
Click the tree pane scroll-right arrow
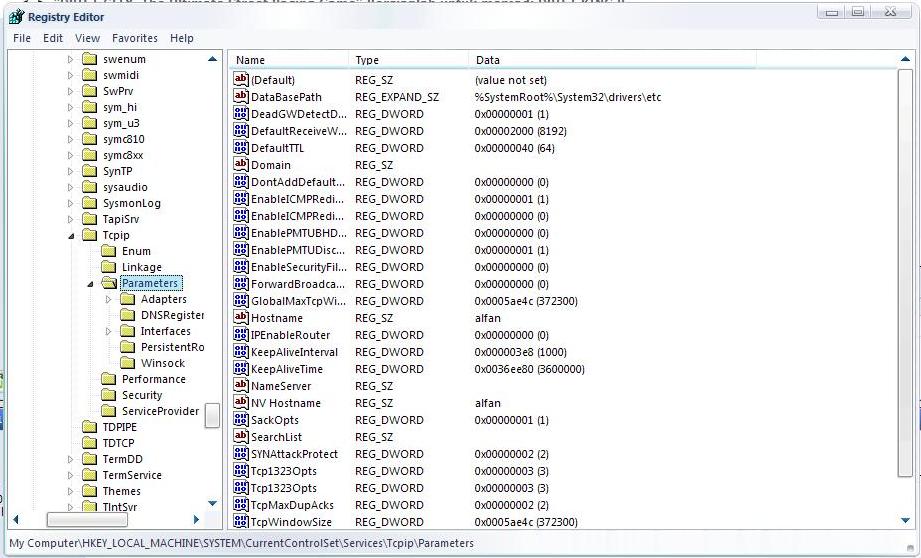pyautogui.click(x=196, y=520)
